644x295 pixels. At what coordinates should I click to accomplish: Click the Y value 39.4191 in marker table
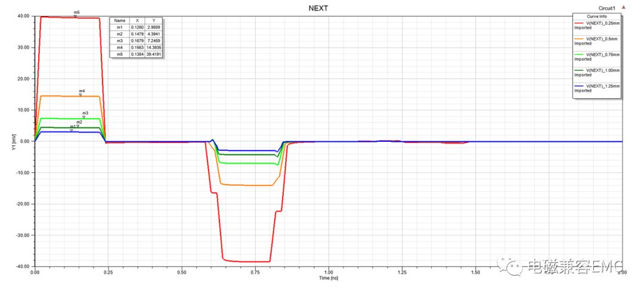pyautogui.click(x=154, y=54)
